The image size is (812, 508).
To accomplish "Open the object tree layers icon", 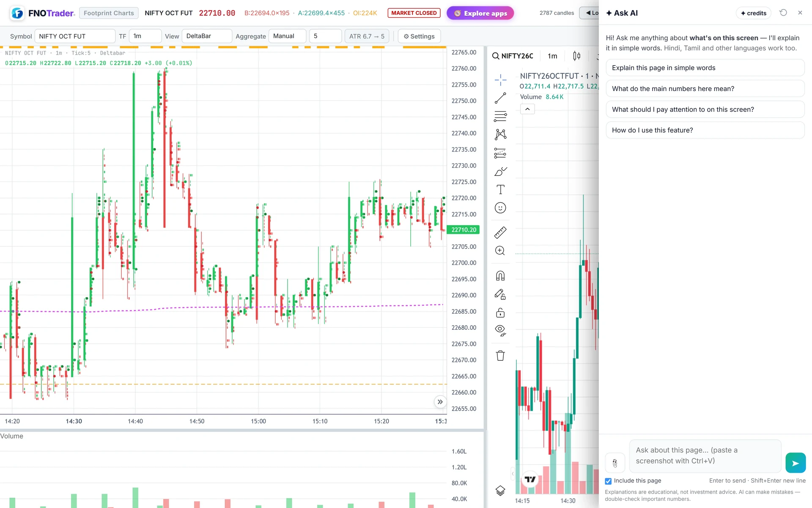I will tap(500, 491).
